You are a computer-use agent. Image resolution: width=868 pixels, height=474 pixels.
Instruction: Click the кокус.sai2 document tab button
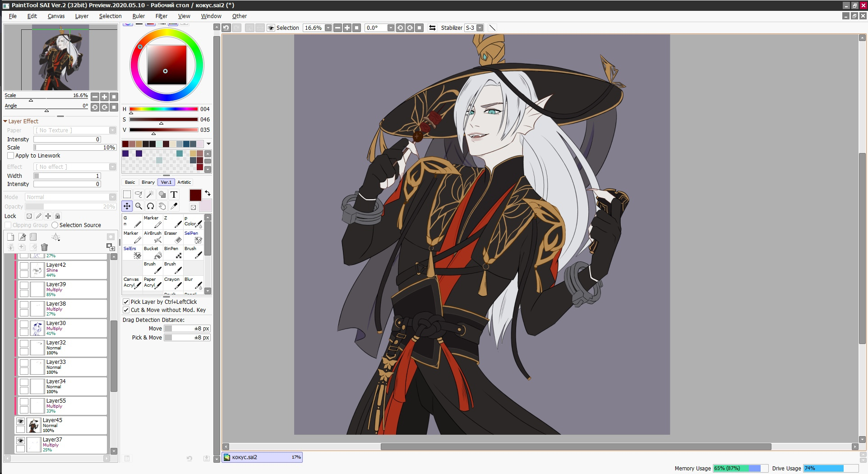pyautogui.click(x=262, y=457)
